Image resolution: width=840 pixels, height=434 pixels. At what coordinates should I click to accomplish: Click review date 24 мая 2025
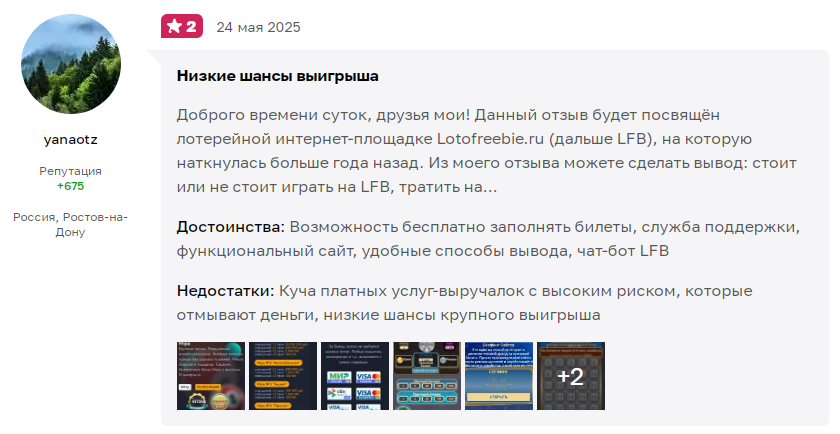[x=258, y=27]
